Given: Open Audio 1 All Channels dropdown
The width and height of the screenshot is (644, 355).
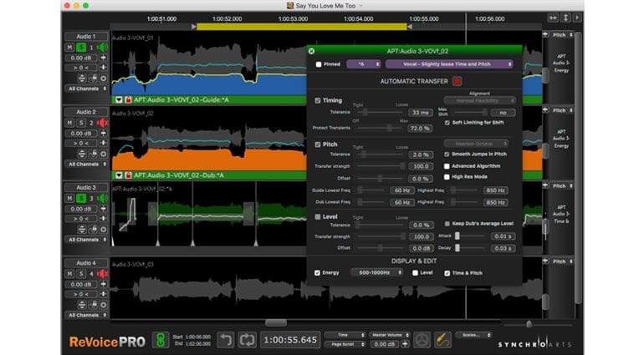Looking at the screenshot, I should [87, 89].
